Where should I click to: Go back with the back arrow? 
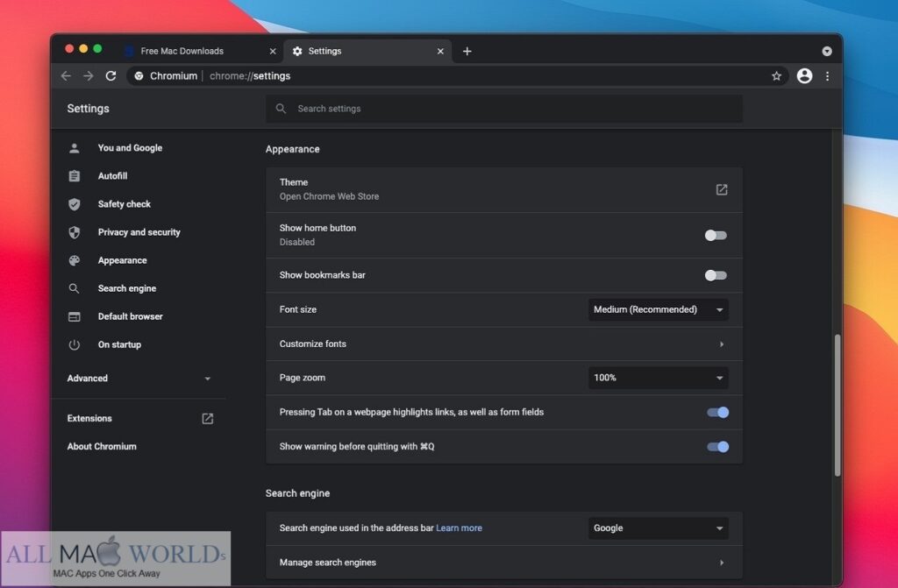pos(66,75)
